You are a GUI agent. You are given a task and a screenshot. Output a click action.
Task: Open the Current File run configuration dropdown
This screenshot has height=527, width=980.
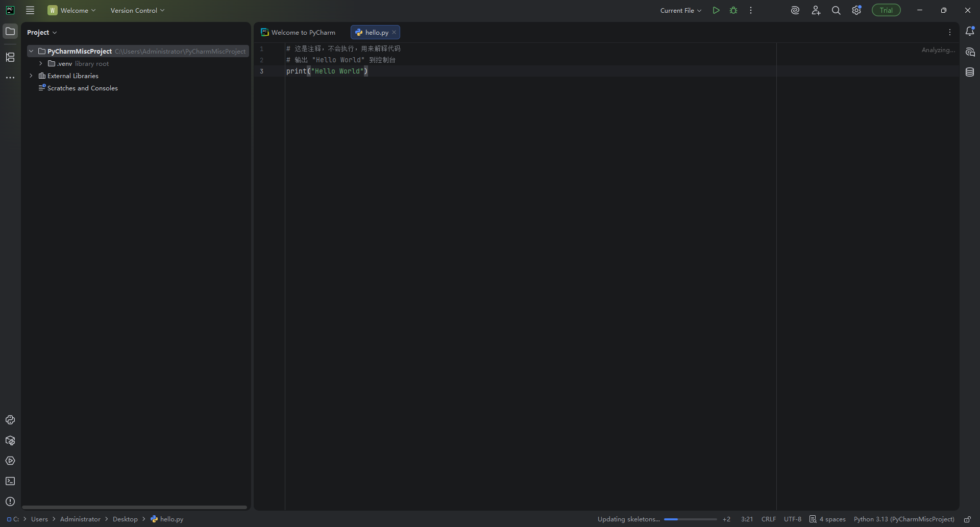coord(680,10)
